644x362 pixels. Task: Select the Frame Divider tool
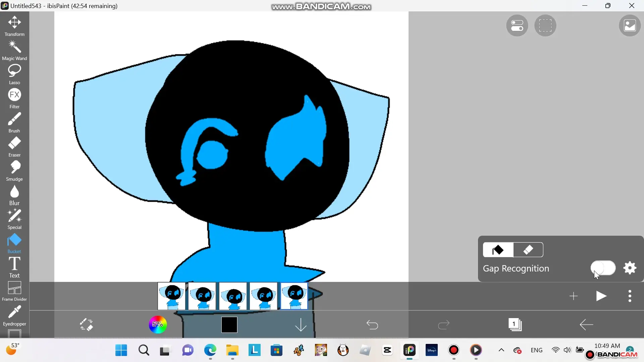(14, 291)
